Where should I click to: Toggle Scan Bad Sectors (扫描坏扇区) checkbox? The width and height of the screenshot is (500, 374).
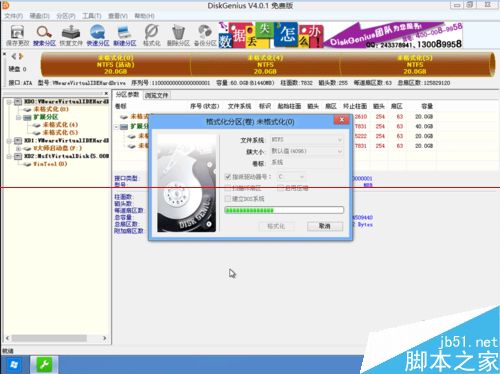[x=228, y=188]
